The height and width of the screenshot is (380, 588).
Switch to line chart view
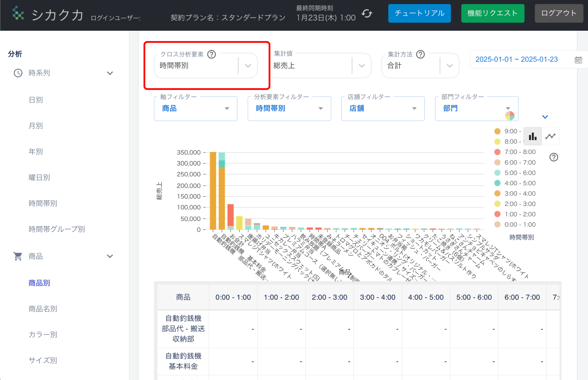pos(550,136)
